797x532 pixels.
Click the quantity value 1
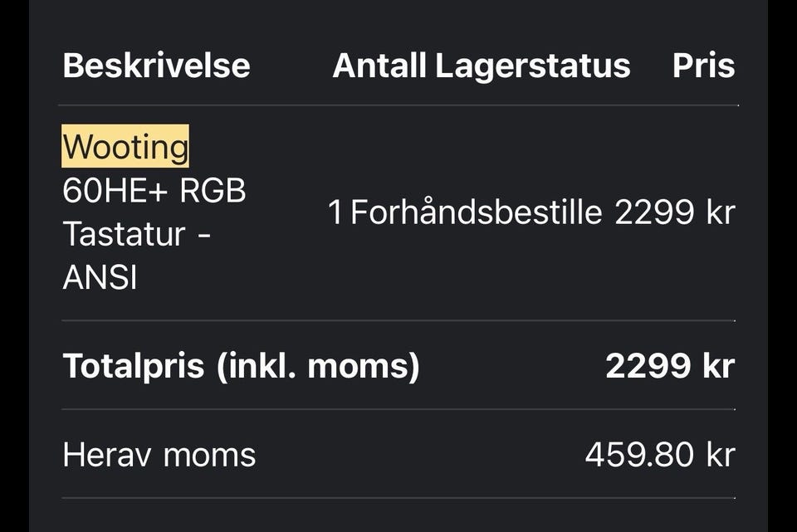[x=335, y=212]
